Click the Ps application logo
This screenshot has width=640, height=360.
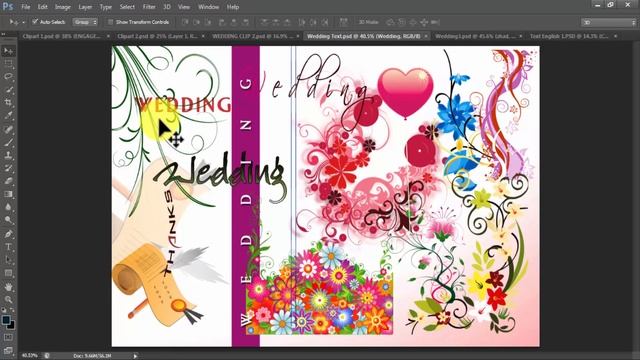8,7
